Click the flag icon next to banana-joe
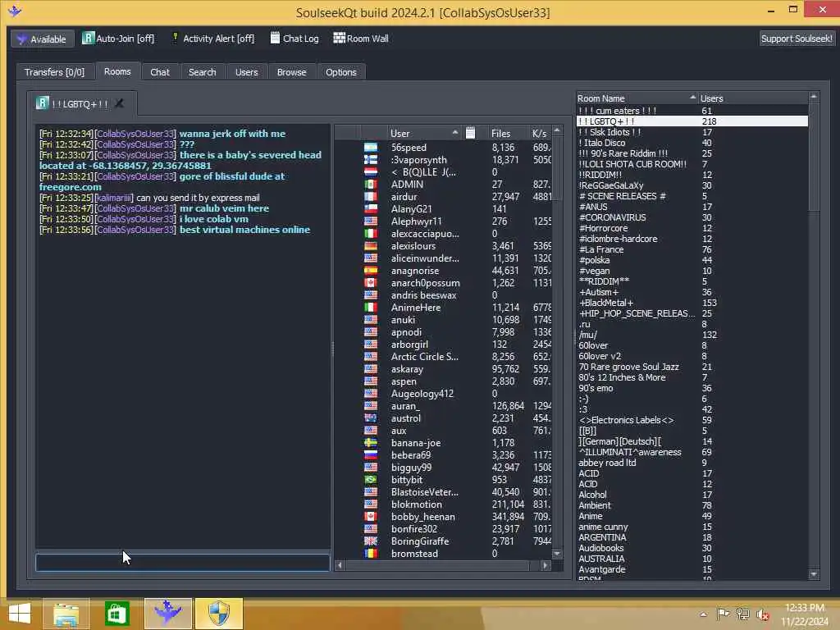 371,442
